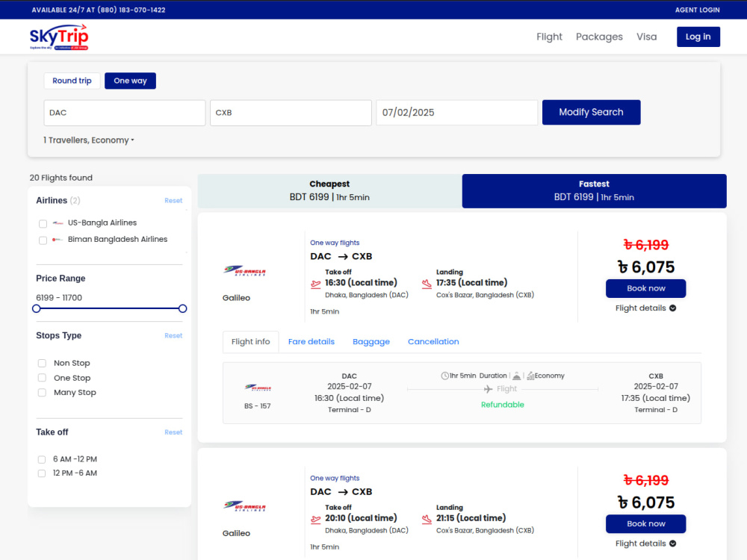The height and width of the screenshot is (560, 747).
Task: Click the AGENT LOGIN link
Action: pyautogui.click(x=697, y=10)
